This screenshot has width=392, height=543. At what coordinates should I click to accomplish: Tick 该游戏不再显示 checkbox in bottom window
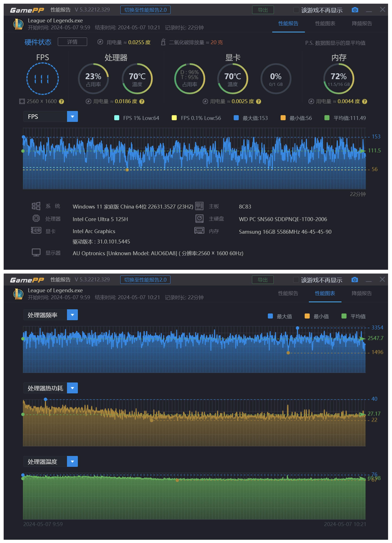tap(296, 280)
